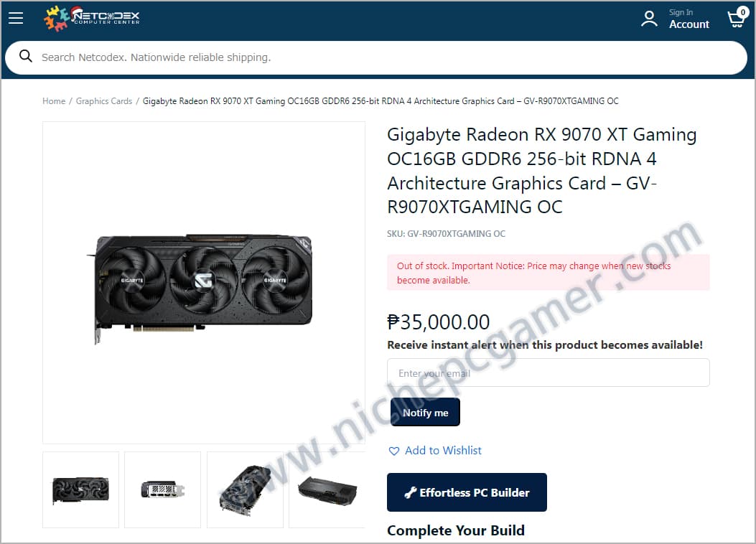Go to Home breadcrumb
Viewport: 756px width, 544px height.
[x=54, y=101]
